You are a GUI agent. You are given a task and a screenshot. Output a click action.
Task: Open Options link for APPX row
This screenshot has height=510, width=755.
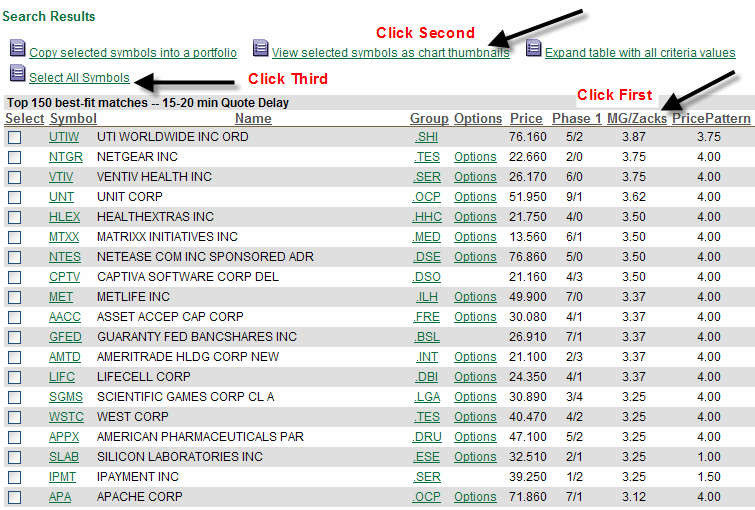coord(475,437)
